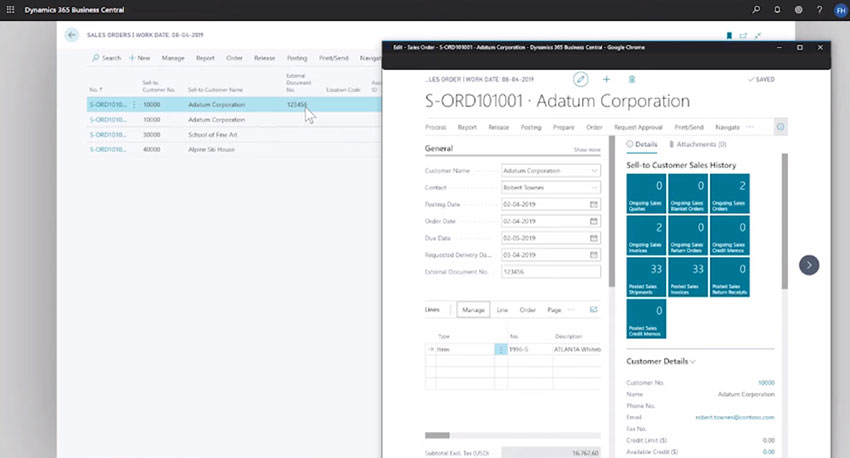The image size is (850, 458).
Task: Click 123456 cell in Sales Orders list
Action: pyautogui.click(x=297, y=105)
